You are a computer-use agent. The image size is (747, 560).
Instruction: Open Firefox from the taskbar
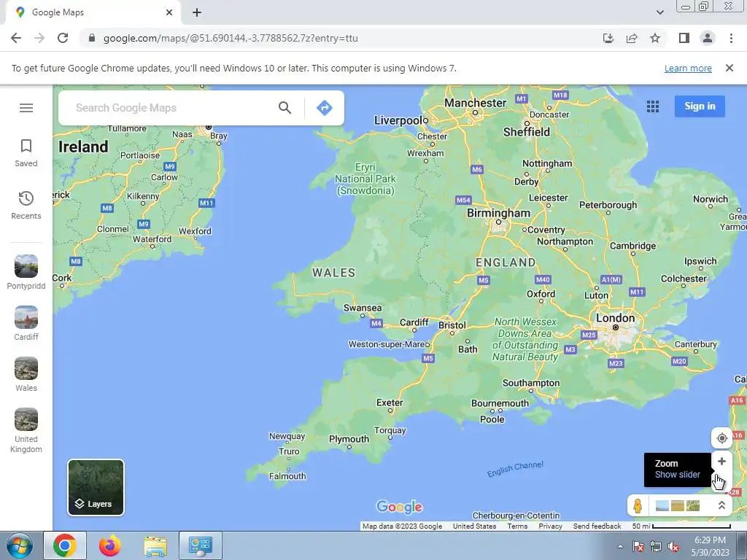point(110,545)
